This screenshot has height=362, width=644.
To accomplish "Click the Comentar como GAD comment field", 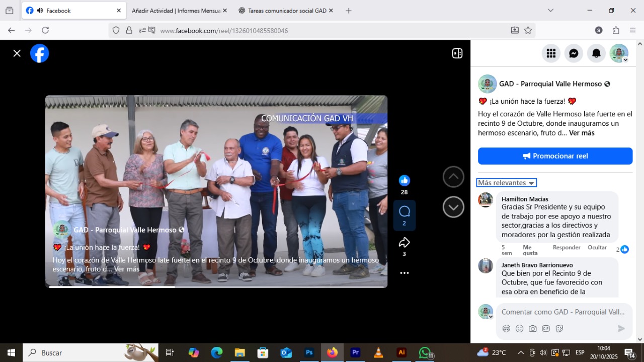I will pos(562,312).
